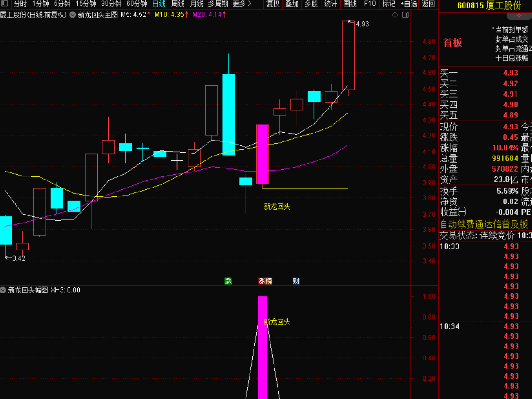Add stock via +自选 button

pos(408,4)
